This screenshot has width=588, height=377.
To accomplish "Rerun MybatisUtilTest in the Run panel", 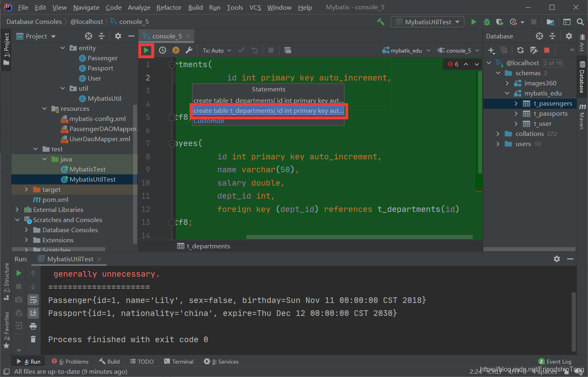I will 19,273.
